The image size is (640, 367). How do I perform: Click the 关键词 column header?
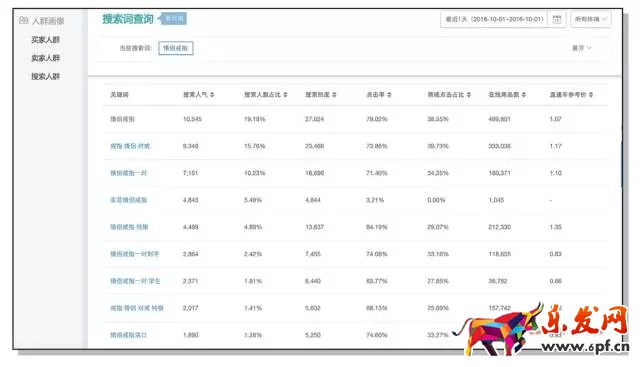[119, 95]
